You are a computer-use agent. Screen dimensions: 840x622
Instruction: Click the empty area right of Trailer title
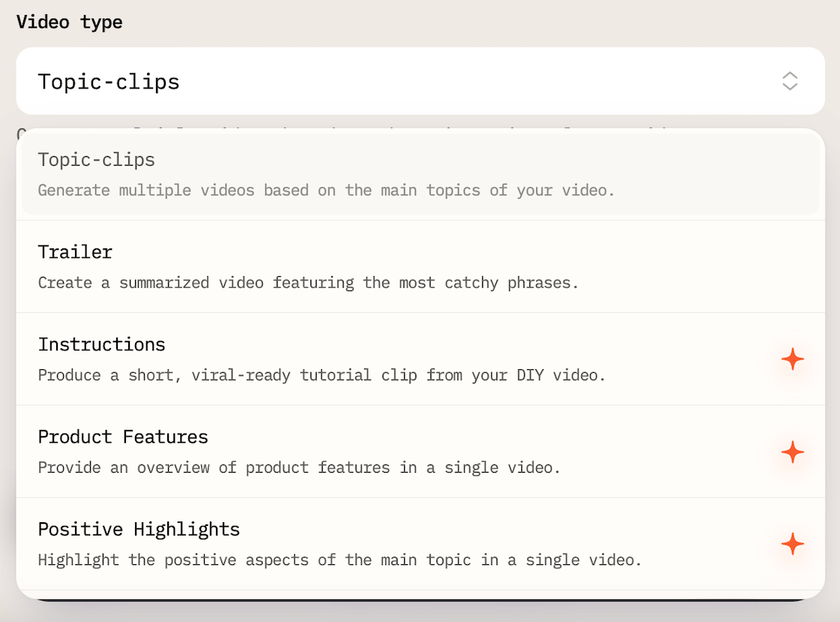point(450,252)
